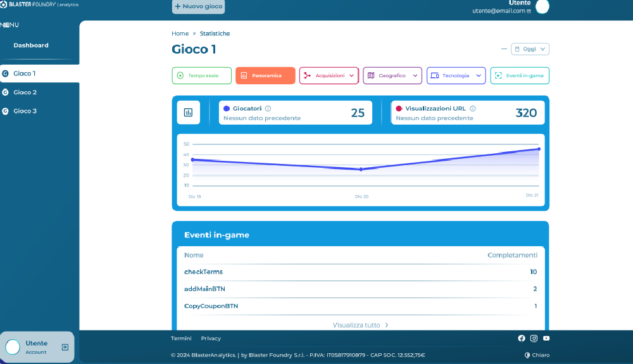Open the Eventi in-game tab

(x=520, y=75)
